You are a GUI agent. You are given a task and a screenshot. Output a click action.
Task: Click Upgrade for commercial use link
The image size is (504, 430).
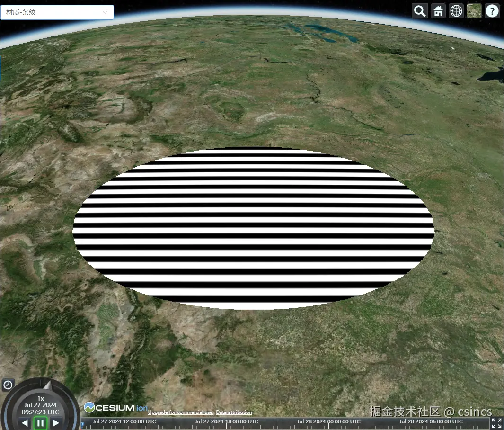pyautogui.click(x=181, y=412)
